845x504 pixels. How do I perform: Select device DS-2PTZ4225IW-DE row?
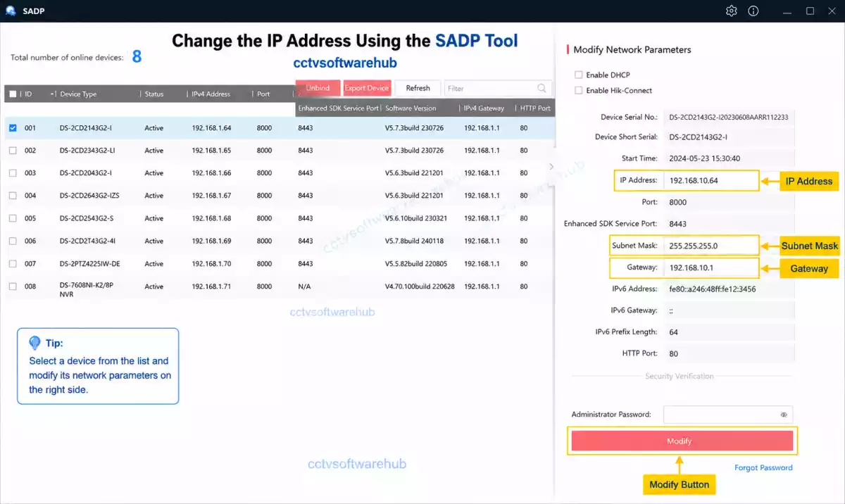[280, 264]
